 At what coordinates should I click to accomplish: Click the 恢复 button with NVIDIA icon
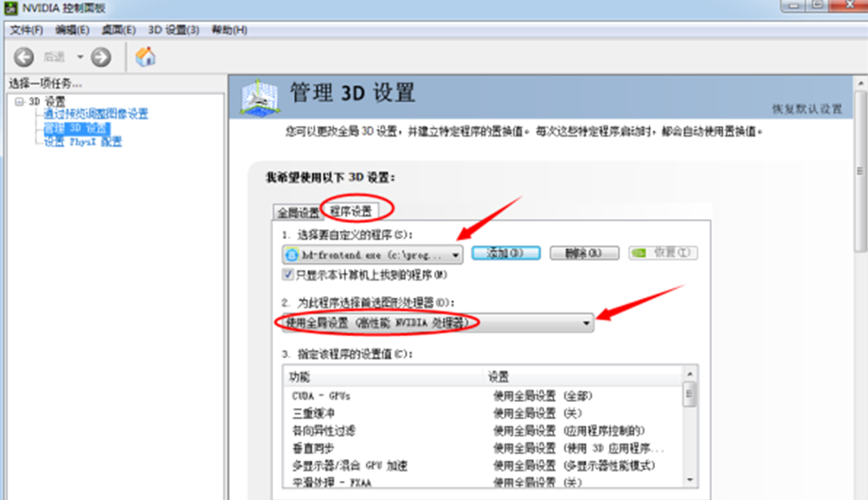[x=663, y=253]
